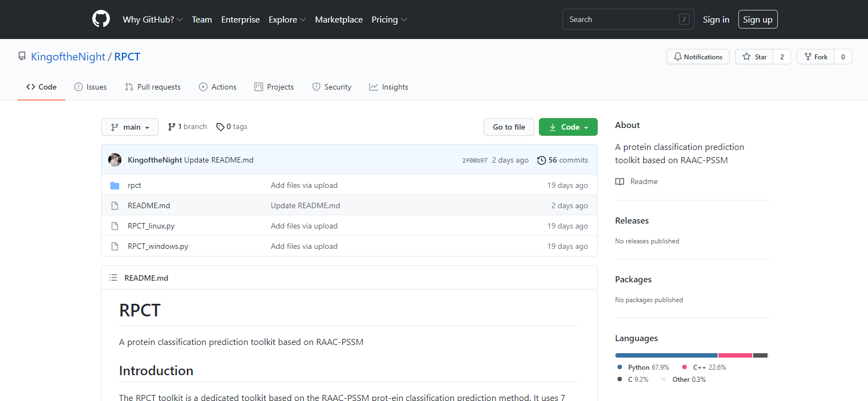Open the Readme link in About
The width and height of the screenshot is (868, 401).
point(644,181)
